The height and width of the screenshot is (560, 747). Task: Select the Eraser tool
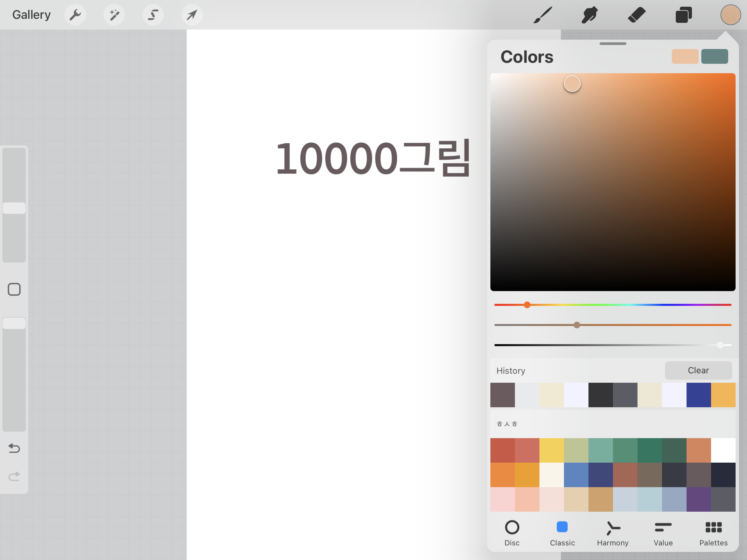point(636,15)
